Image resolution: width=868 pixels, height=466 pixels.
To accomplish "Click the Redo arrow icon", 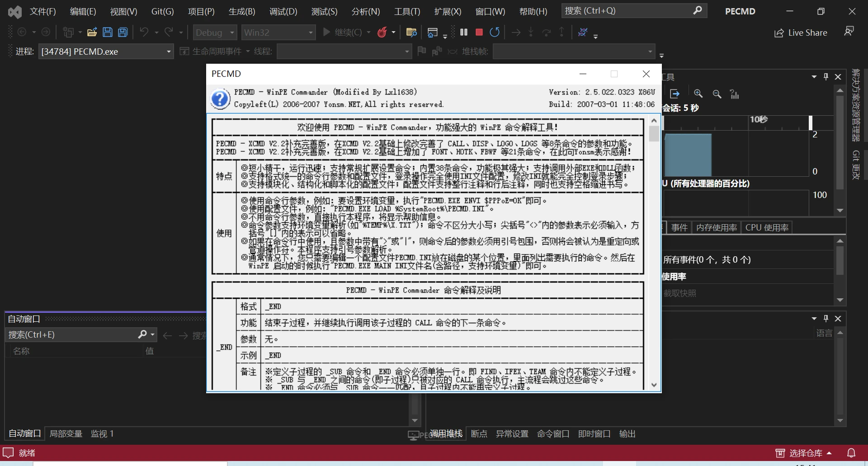I will coord(169,32).
